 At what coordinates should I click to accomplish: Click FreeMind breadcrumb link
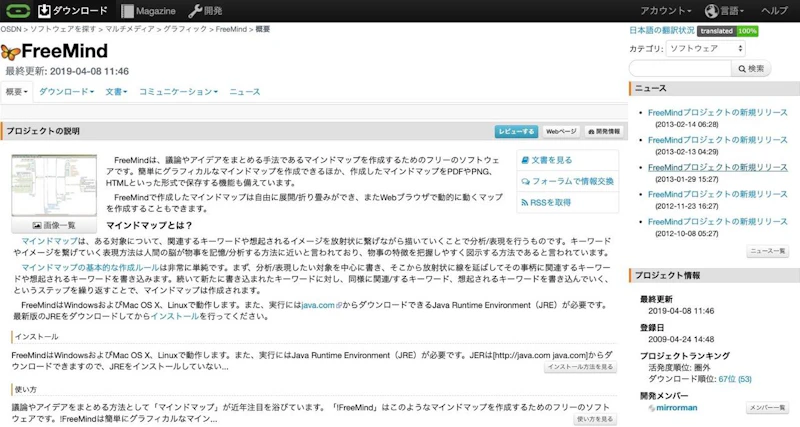[231, 29]
